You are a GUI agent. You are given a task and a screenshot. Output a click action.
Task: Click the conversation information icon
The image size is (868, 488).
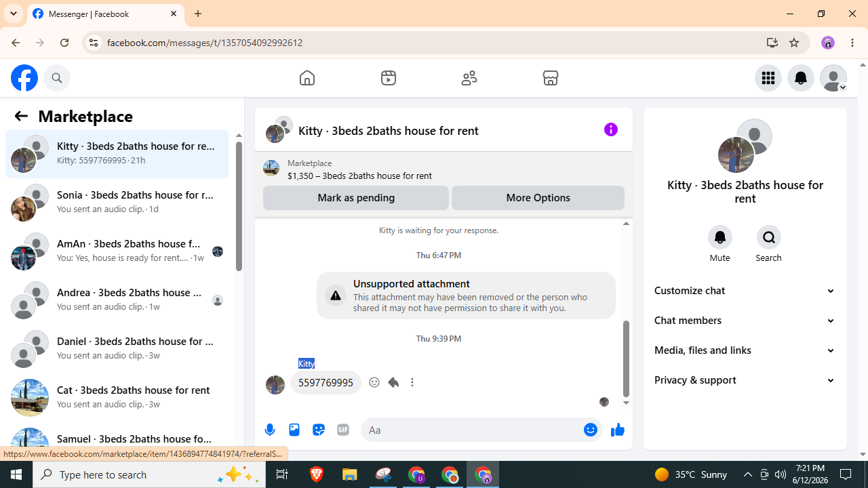tap(611, 129)
